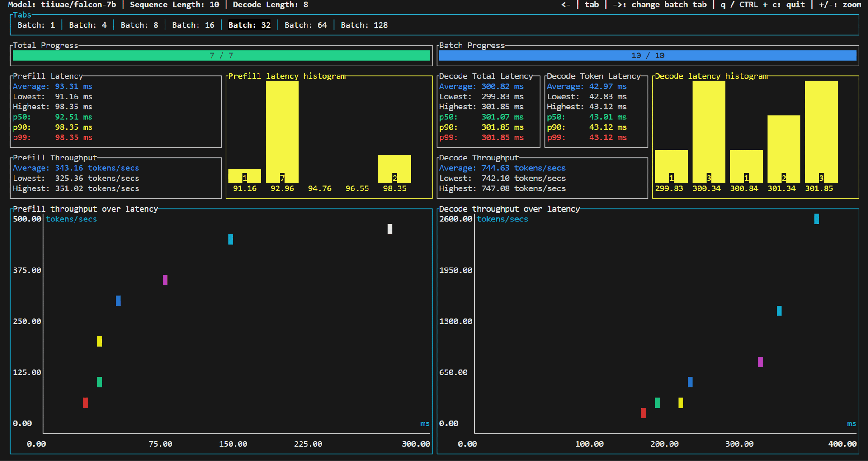Switch to the Batch: 1 tab
This screenshot has width=868, height=461.
pyautogui.click(x=36, y=25)
